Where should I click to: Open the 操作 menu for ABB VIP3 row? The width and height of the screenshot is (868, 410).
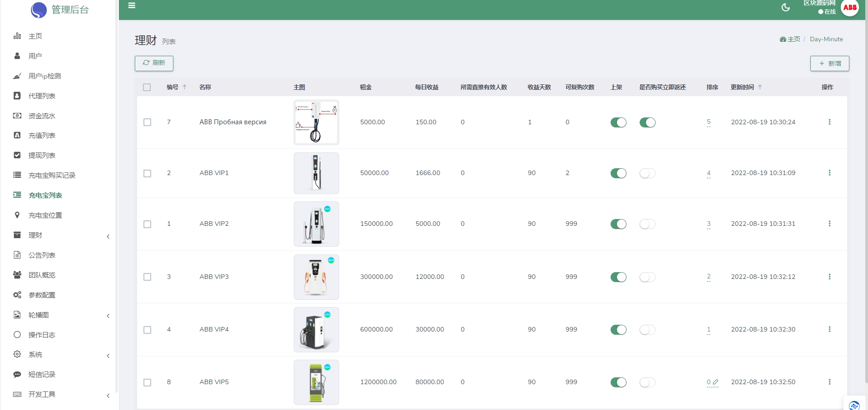[x=830, y=277]
